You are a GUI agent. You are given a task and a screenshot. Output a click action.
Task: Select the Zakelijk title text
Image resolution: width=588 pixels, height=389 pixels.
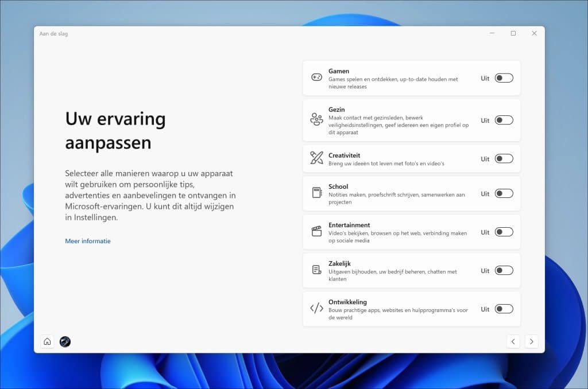(x=339, y=263)
